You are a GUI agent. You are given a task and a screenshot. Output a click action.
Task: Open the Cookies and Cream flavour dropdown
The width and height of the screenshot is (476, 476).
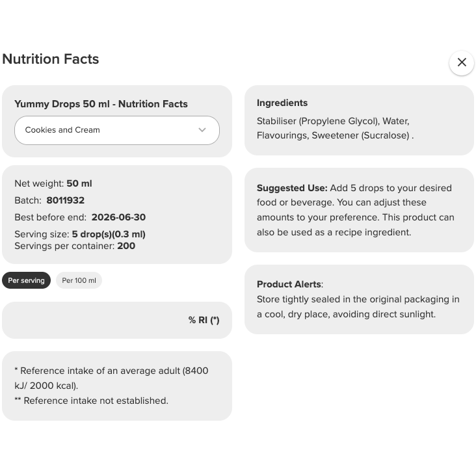116,130
